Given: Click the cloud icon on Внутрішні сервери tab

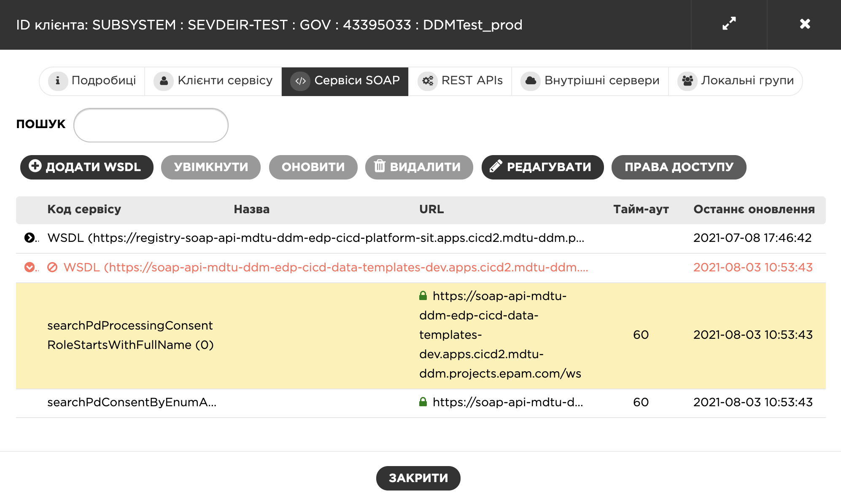Looking at the screenshot, I should pyautogui.click(x=531, y=80).
